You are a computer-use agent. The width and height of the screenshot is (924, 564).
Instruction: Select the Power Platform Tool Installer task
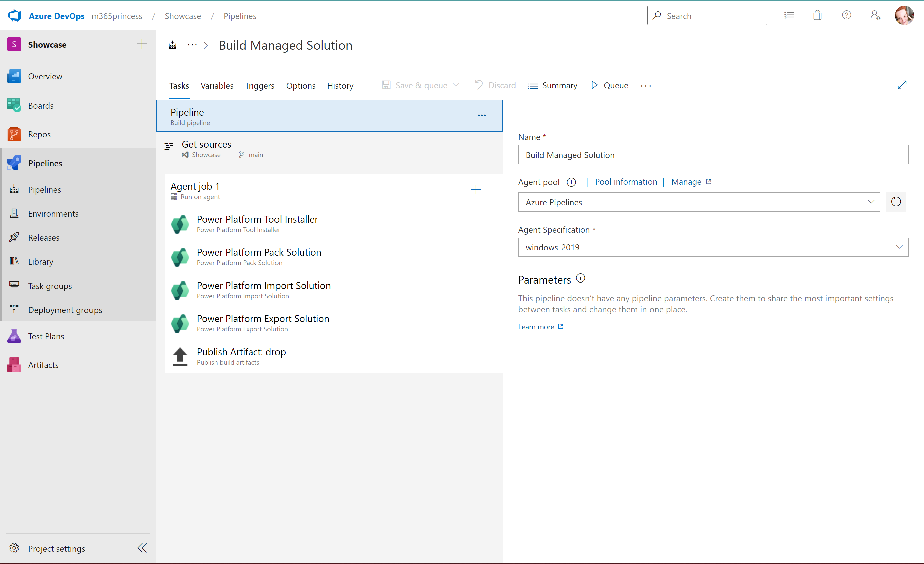click(334, 224)
